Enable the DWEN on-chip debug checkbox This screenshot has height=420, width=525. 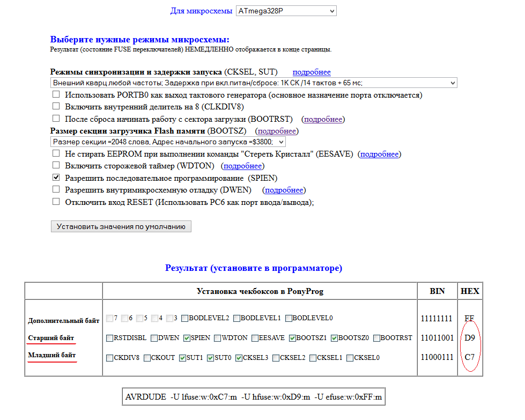(x=56, y=189)
